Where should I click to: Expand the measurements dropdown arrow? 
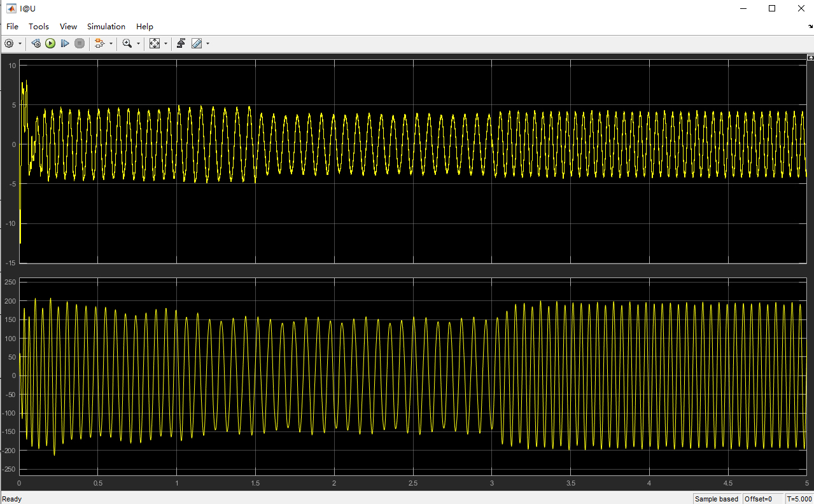[x=207, y=43]
